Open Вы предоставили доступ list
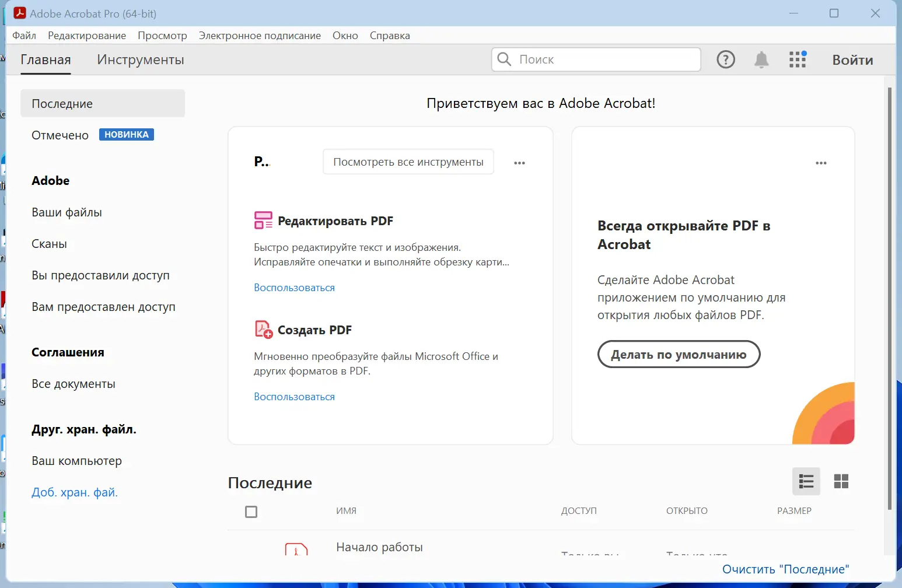 click(x=100, y=275)
